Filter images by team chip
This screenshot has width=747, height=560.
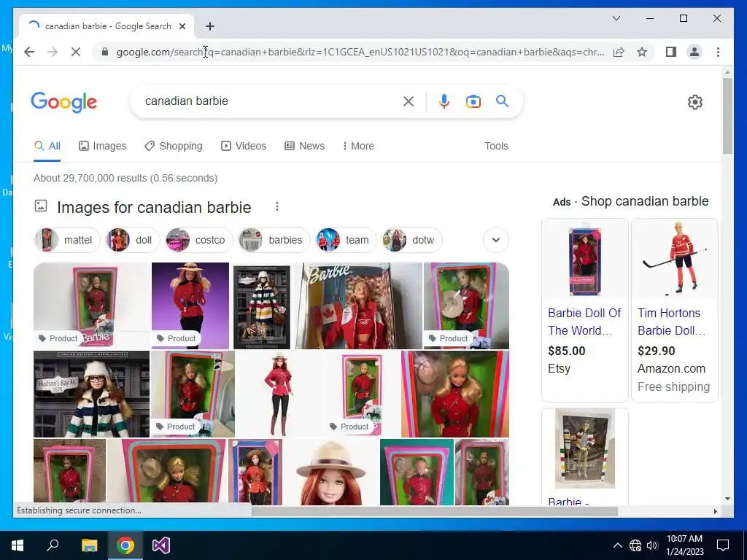click(346, 240)
